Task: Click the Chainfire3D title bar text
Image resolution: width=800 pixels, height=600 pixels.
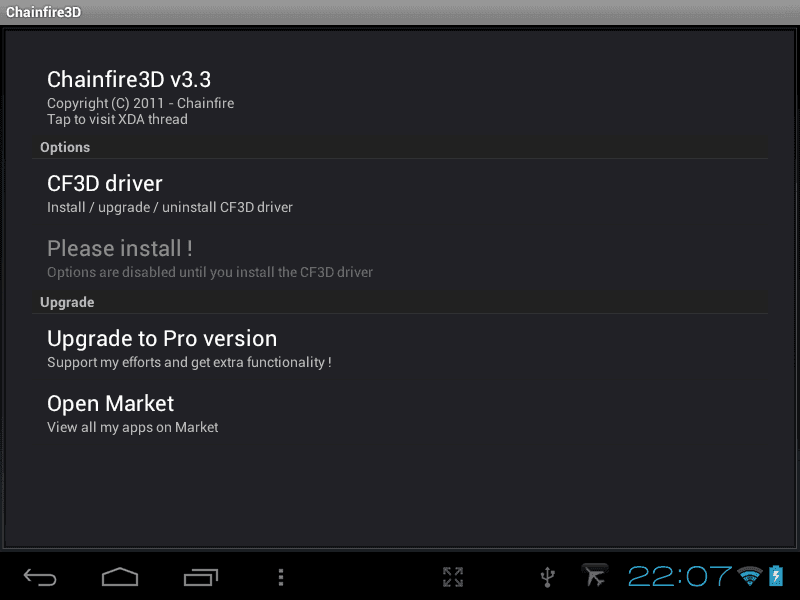Action: (x=43, y=12)
